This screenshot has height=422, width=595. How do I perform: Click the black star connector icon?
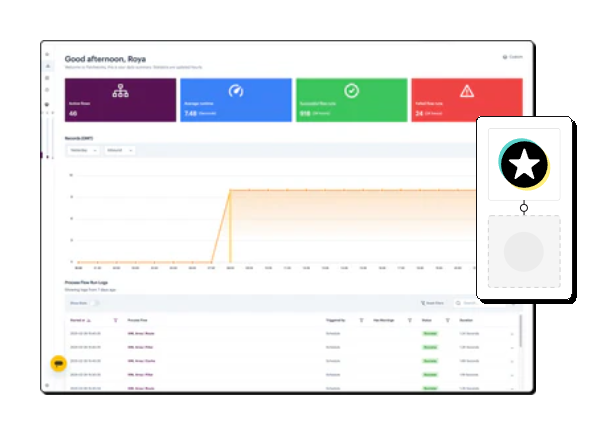click(524, 164)
